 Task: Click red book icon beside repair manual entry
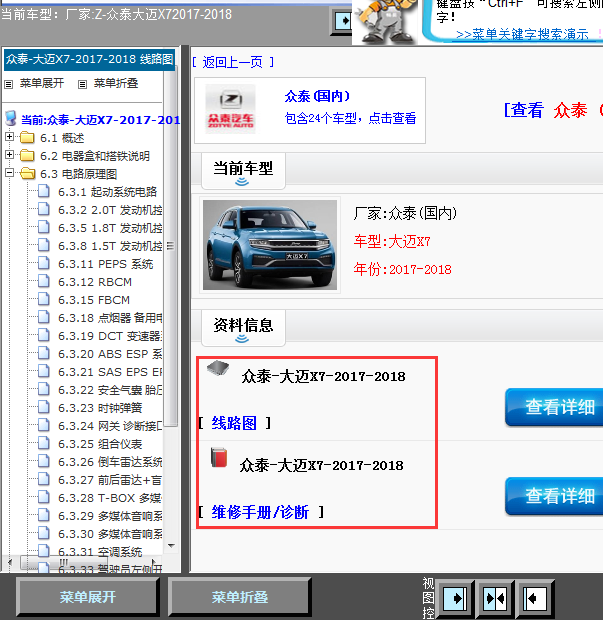[x=219, y=457]
